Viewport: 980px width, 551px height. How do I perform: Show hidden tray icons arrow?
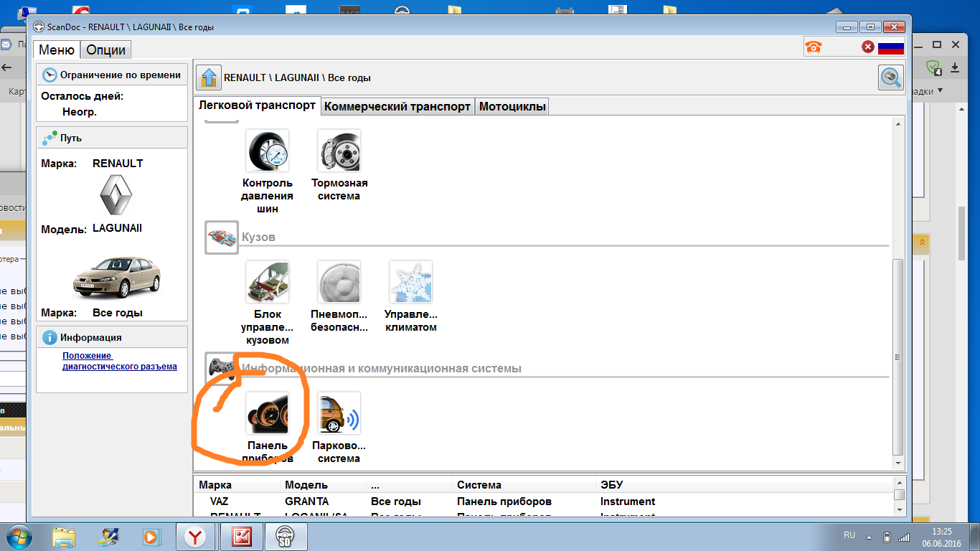tap(870, 537)
